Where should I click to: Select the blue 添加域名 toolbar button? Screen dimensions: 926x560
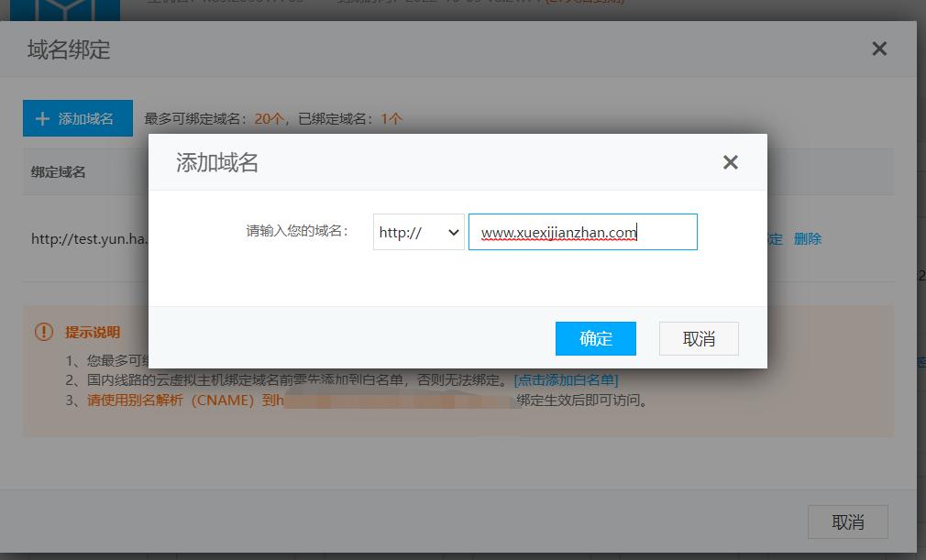click(77, 118)
